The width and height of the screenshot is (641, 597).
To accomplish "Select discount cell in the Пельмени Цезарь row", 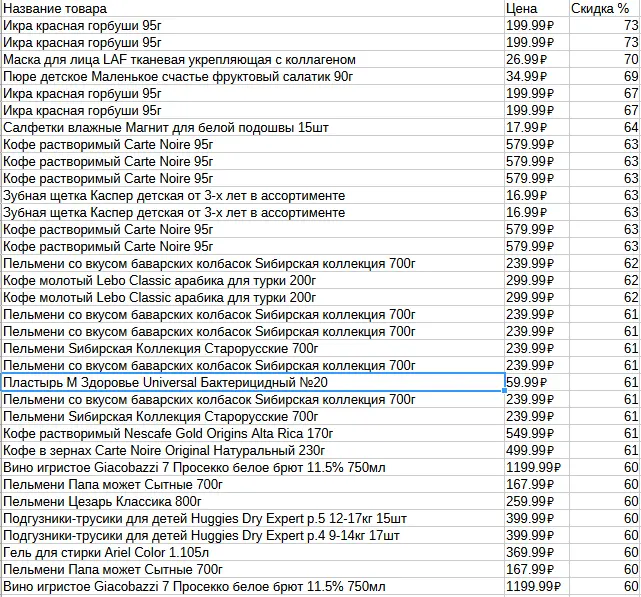I will (x=605, y=501).
